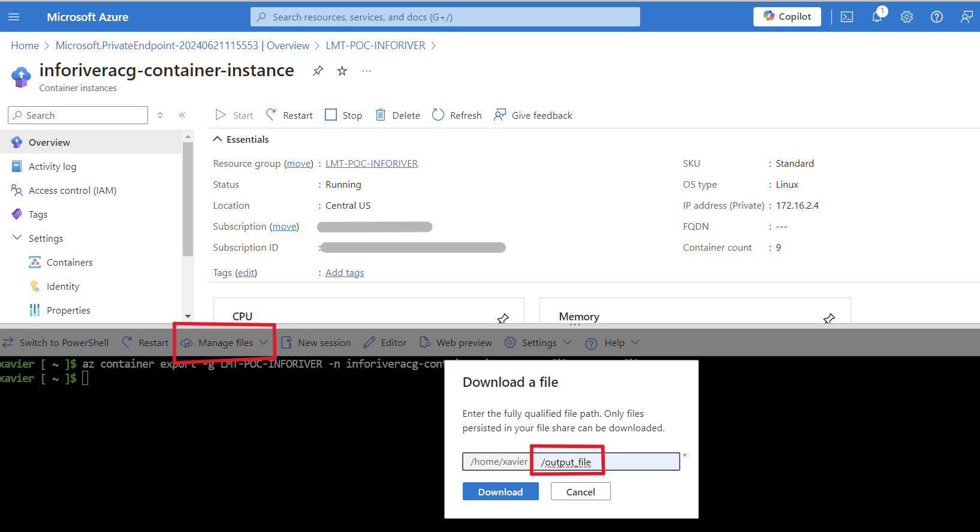The height and width of the screenshot is (532, 980).
Task: Collapse the Settings group in sidebar
Action: tap(17, 238)
